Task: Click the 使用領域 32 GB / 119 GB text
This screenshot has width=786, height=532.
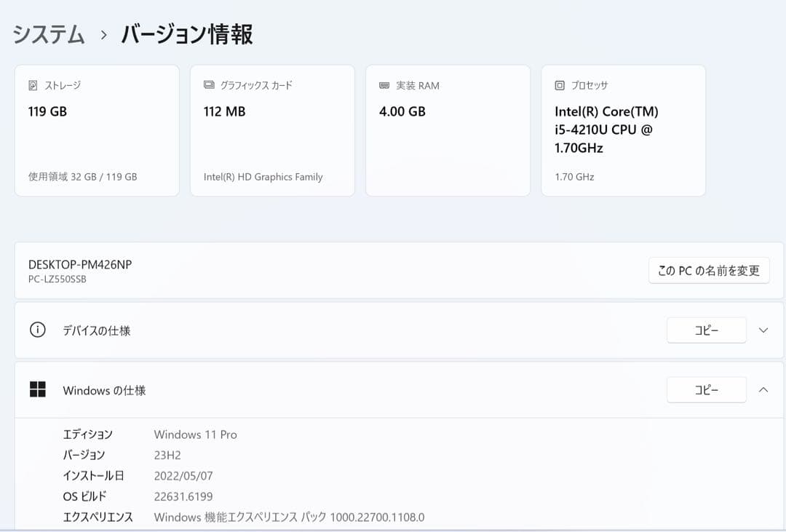Action: coord(83,177)
